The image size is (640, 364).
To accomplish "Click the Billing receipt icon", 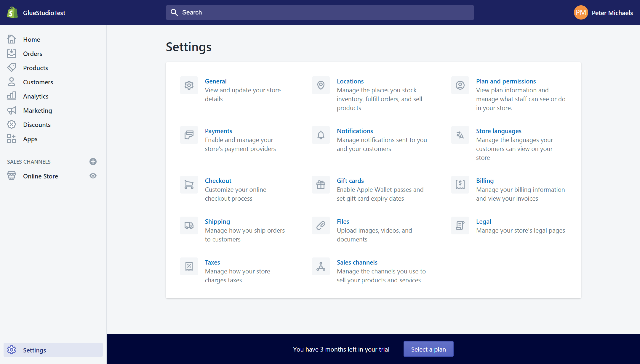I will tap(460, 185).
